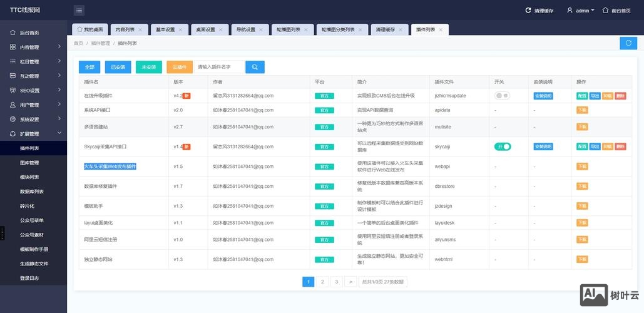Click 下载 for the 模板助手 row
The height and width of the screenshot is (313, 644).
582,206
